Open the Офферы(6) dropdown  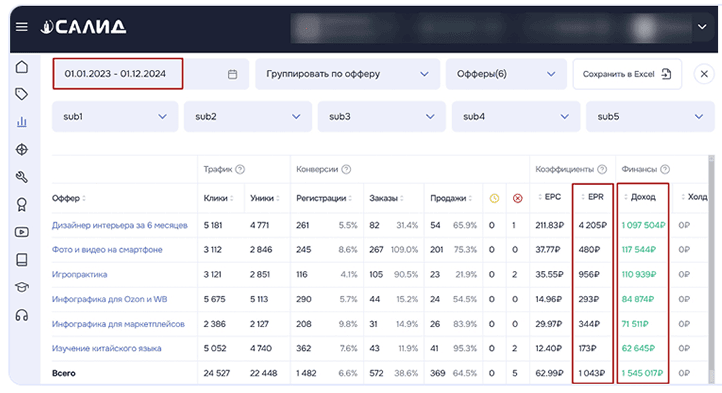pyautogui.click(x=506, y=74)
